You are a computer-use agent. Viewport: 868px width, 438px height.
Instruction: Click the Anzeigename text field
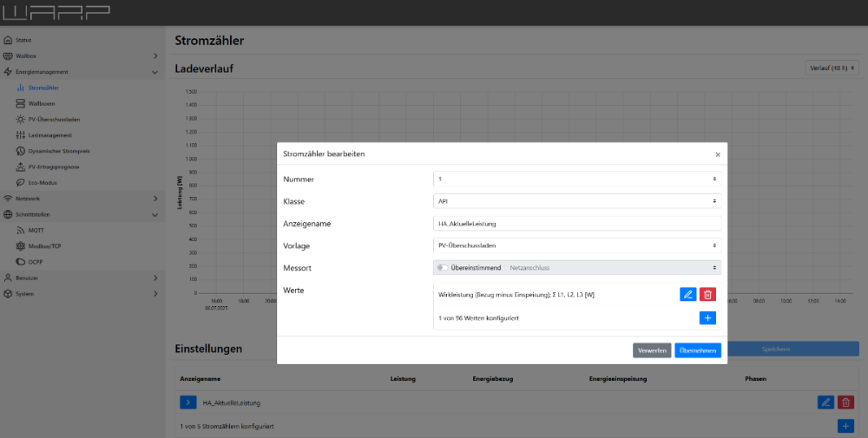click(576, 224)
